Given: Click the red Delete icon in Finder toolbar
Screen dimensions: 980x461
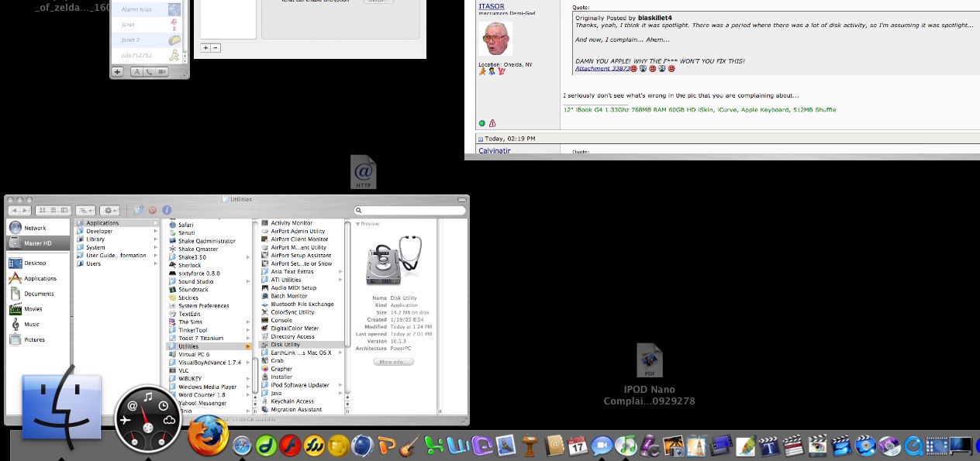Looking at the screenshot, I should 153,210.
